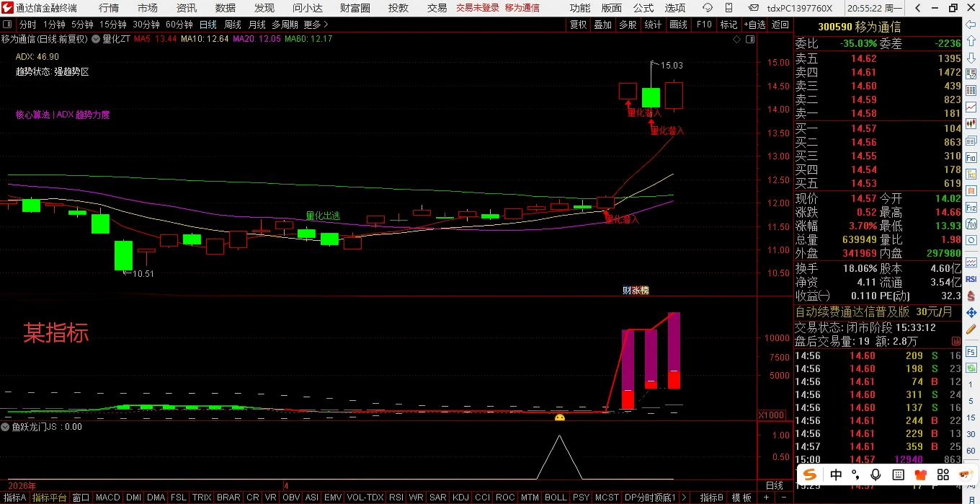This screenshot has height=504, width=980.
Task: Switch to 周线 period tab
Action: point(232,25)
